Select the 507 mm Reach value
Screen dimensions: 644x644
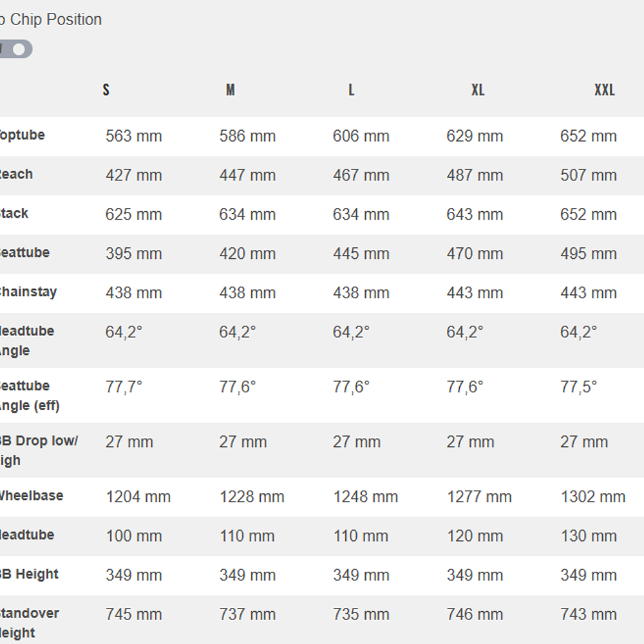pyautogui.click(x=588, y=175)
